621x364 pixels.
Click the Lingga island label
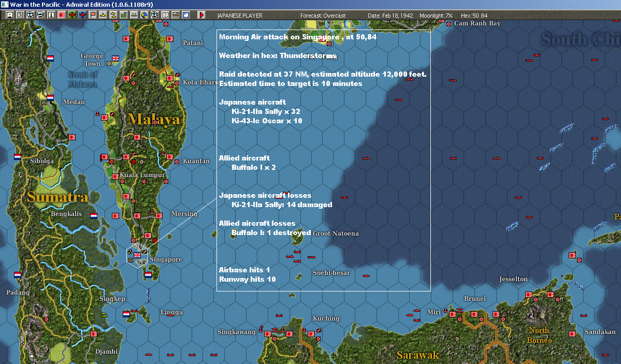click(x=171, y=312)
